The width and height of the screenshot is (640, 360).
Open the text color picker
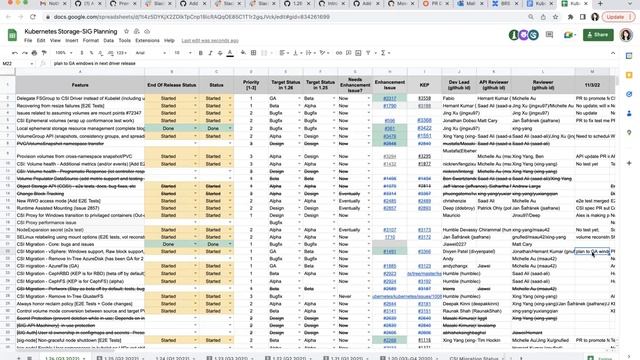tap(230, 53)
